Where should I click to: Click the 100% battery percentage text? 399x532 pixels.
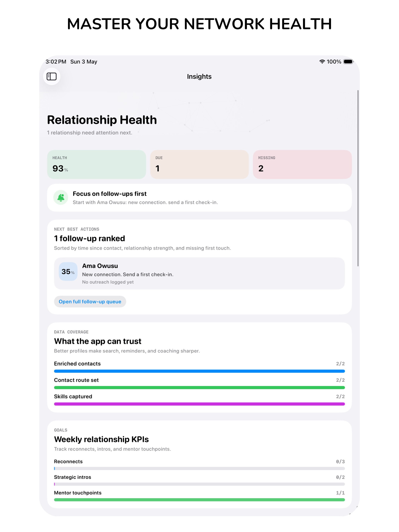click(x=334, y=61)
